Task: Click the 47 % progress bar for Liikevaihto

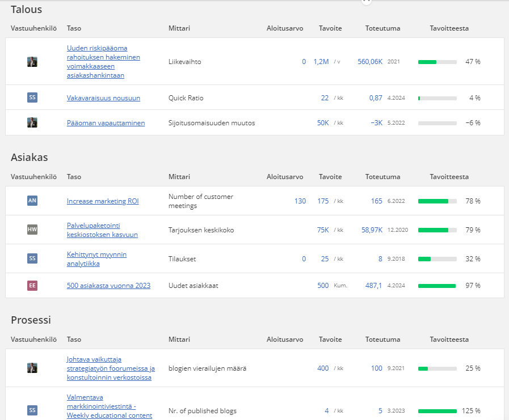Action: tap(437, 62)
